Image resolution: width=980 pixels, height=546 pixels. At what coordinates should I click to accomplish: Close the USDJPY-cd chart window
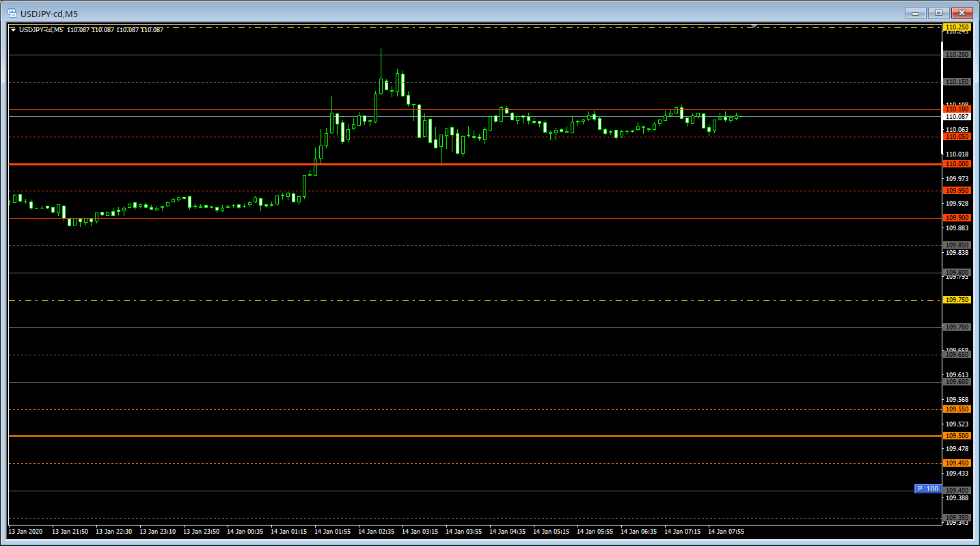point(962,13)
